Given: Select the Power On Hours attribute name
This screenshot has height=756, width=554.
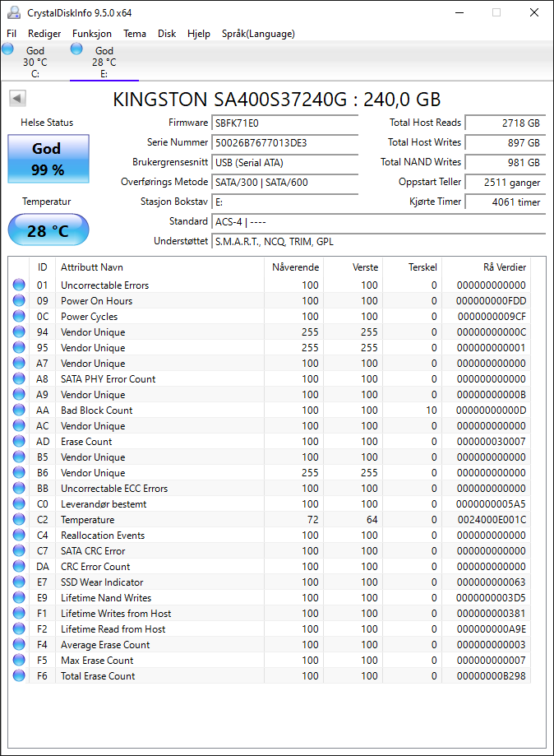Looking at the screenshot, I should tap(96, 301).
